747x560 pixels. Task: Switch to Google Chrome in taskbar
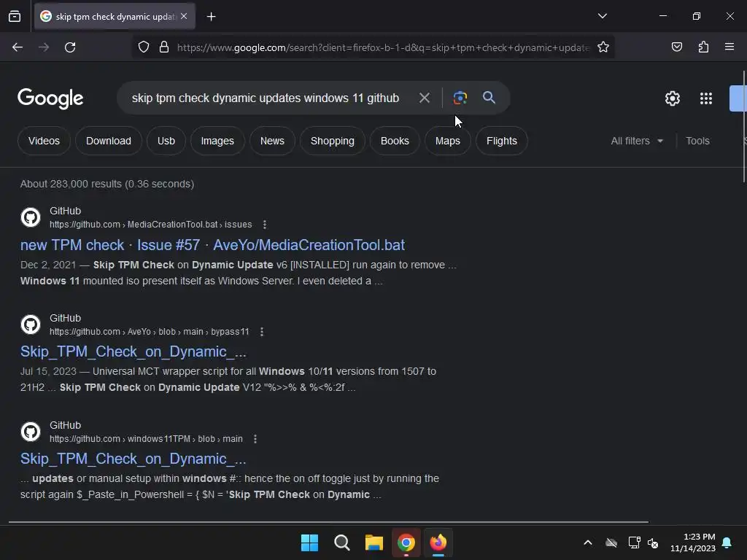pos(406,542)
